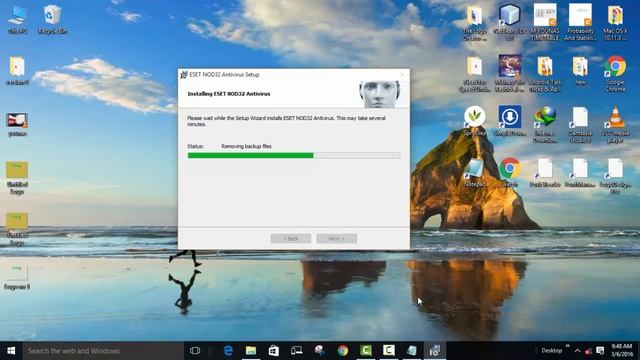Launch Microsoft Edge from the taskbar

pos(228,351)
